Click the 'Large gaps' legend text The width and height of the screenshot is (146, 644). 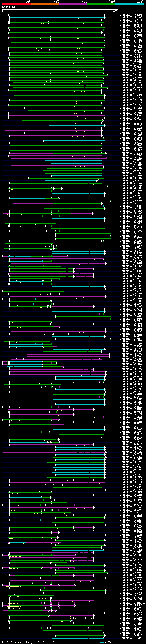(10, 642)
